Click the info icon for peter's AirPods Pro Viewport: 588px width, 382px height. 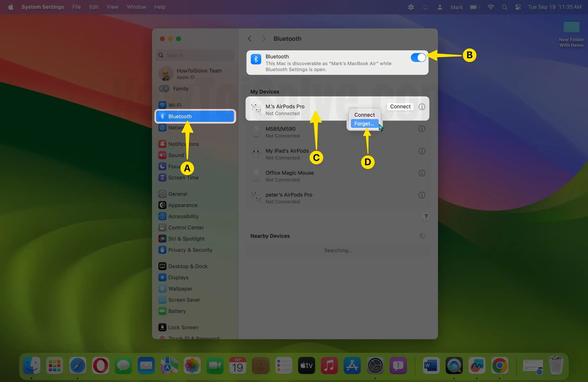422,195
